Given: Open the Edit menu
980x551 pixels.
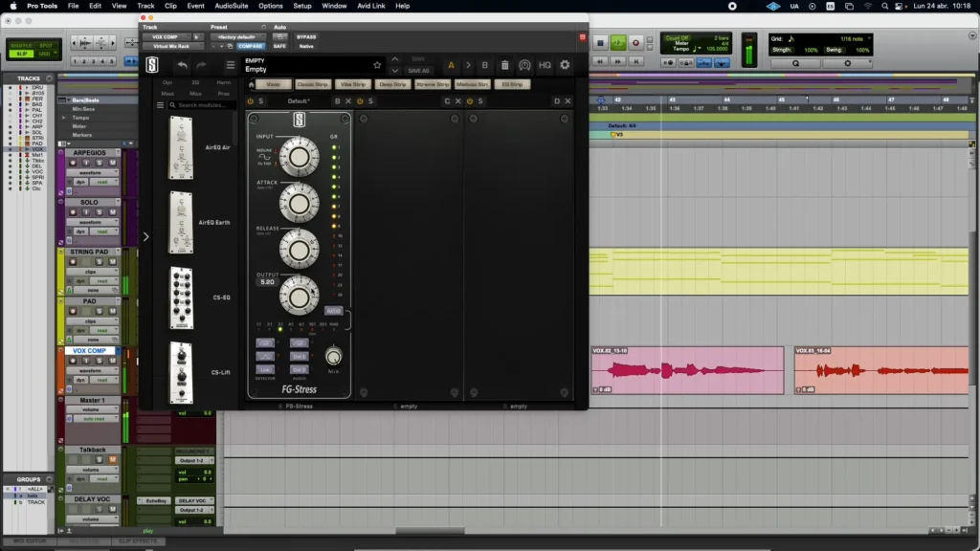Looking at the screenshot, I should tap(95, 6).
